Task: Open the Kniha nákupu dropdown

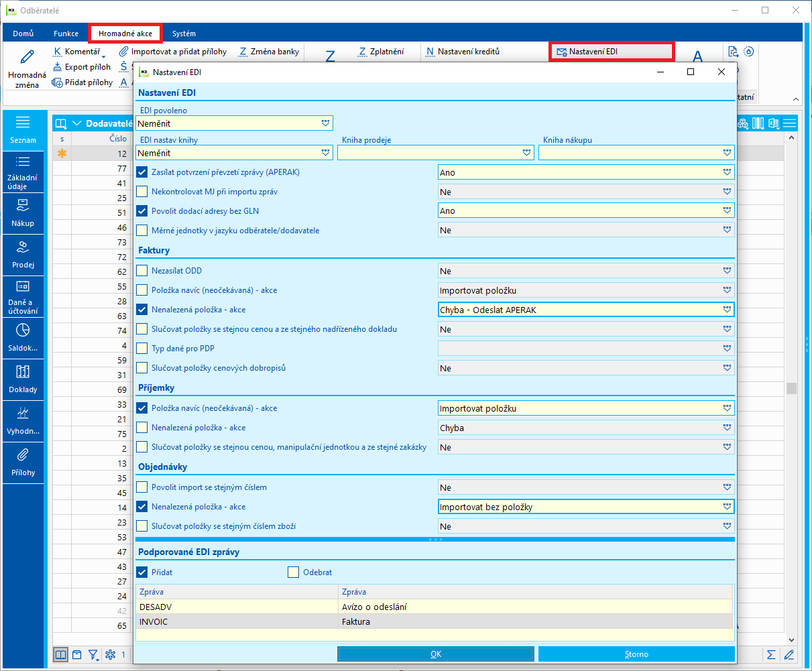Action: 728,153
